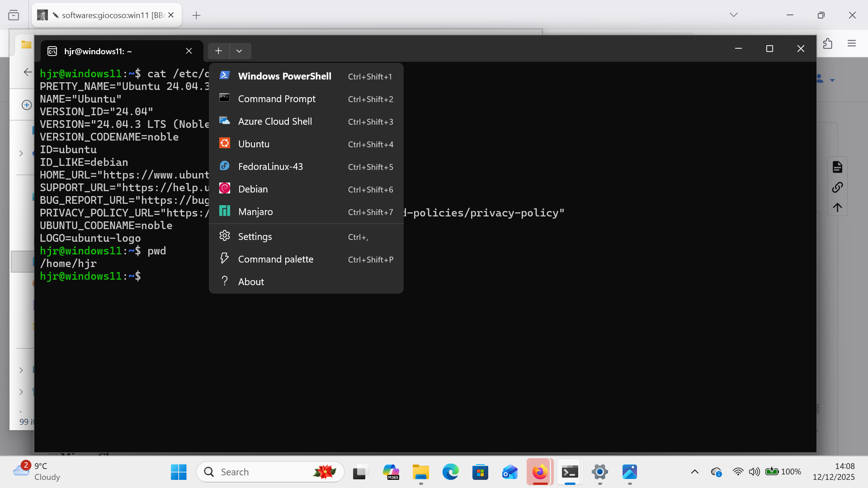Expand the browser tab list chevron
The width and height of the screenshot is (868, 488).
coord(733,15)
